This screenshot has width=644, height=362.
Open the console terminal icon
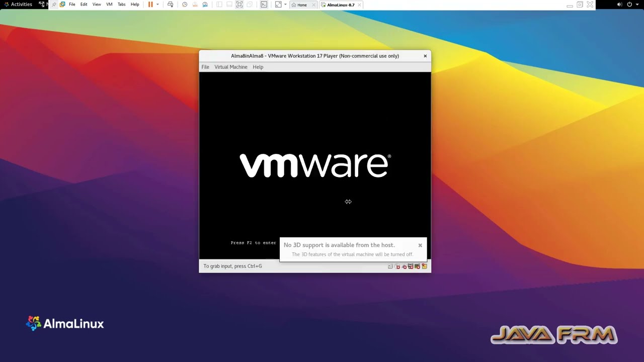click(264, 5)
